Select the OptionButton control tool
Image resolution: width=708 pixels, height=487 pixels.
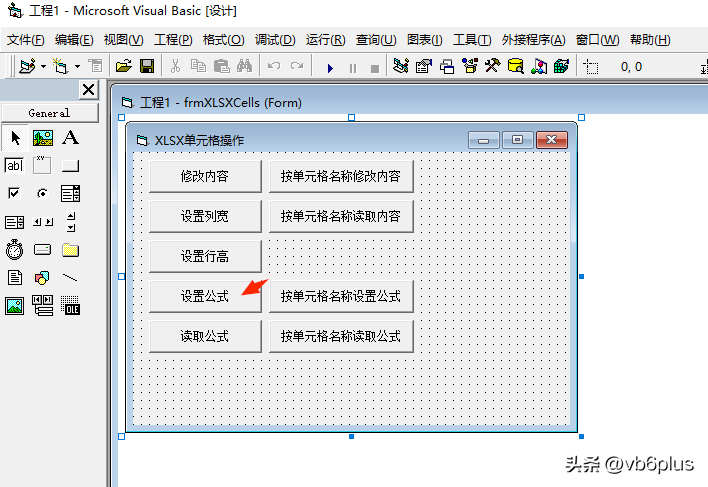[42, 194]
